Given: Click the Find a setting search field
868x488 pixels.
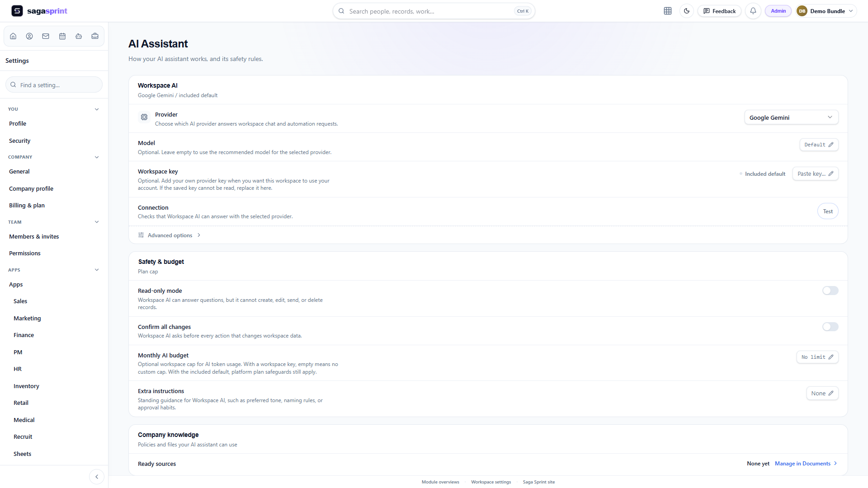Looking at the screenshot, I should (54, 85).
